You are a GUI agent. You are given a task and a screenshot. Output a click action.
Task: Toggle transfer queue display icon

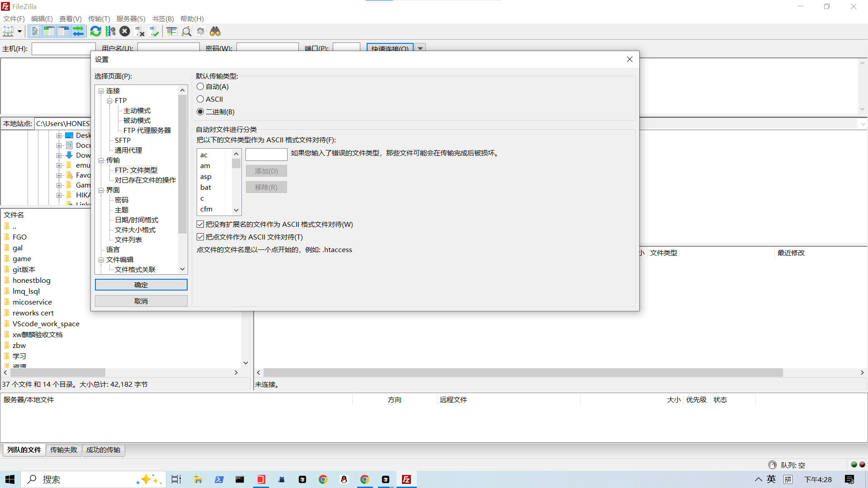coord(78,31)
